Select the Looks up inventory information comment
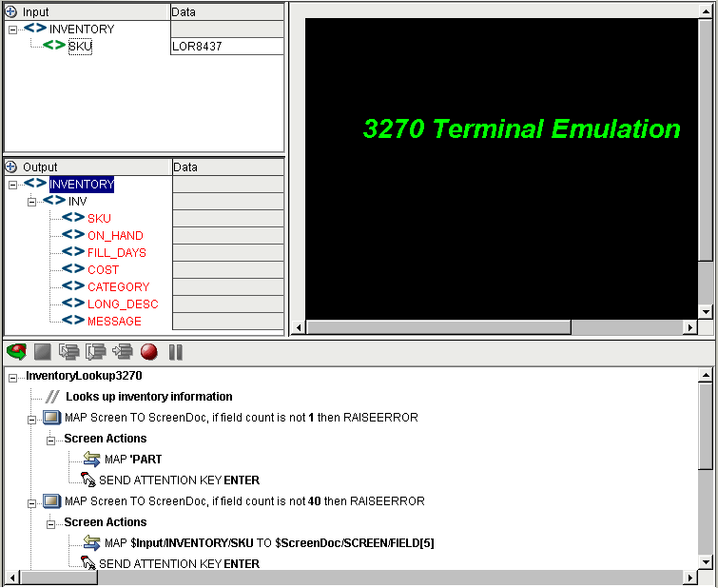718x588 pixels. click(148, 397)
